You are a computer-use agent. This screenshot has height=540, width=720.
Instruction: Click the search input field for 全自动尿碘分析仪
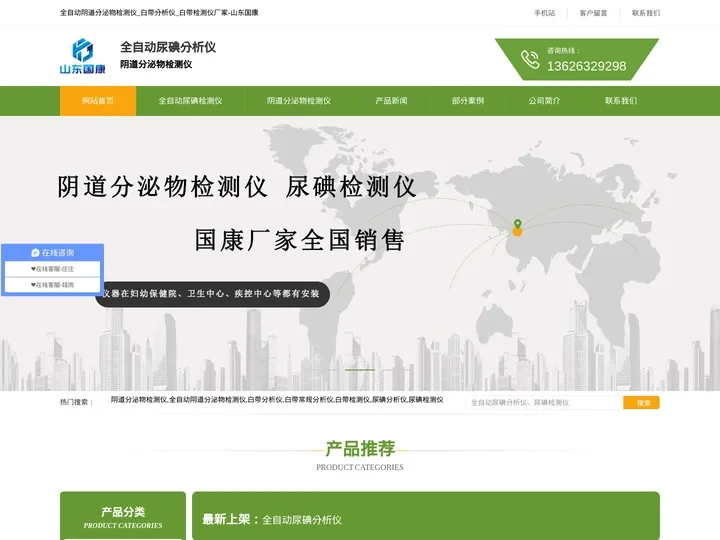pyautogui.click(x=544, y=403)
